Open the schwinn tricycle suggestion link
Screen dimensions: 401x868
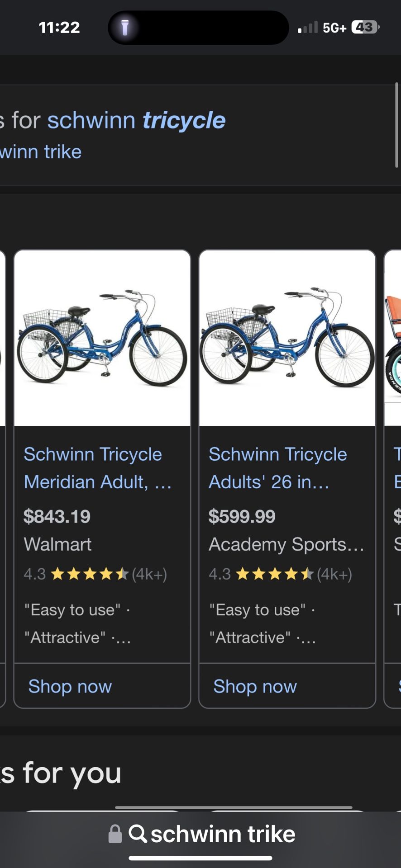coord(136,121)
